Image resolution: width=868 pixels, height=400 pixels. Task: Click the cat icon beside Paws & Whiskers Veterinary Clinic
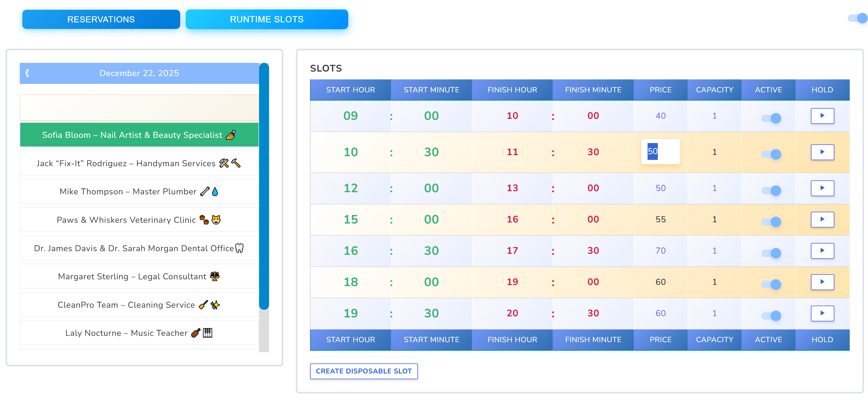coord(216,219)
